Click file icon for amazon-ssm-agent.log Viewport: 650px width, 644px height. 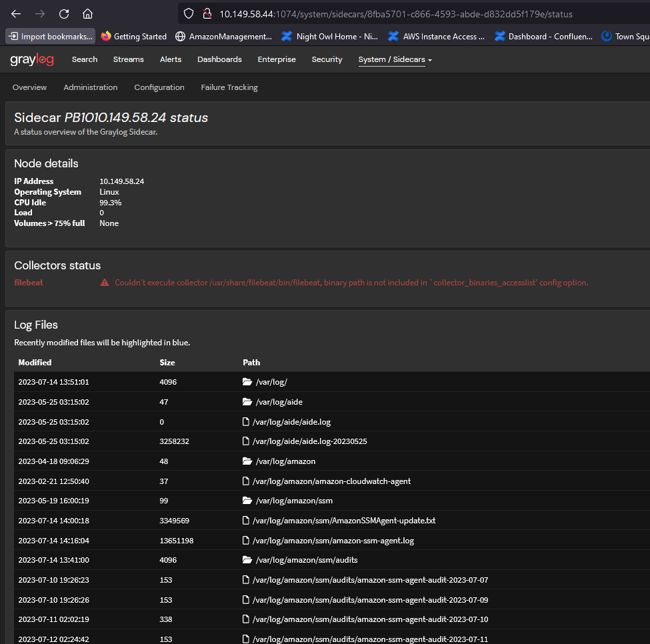click(x=246, y=541)
